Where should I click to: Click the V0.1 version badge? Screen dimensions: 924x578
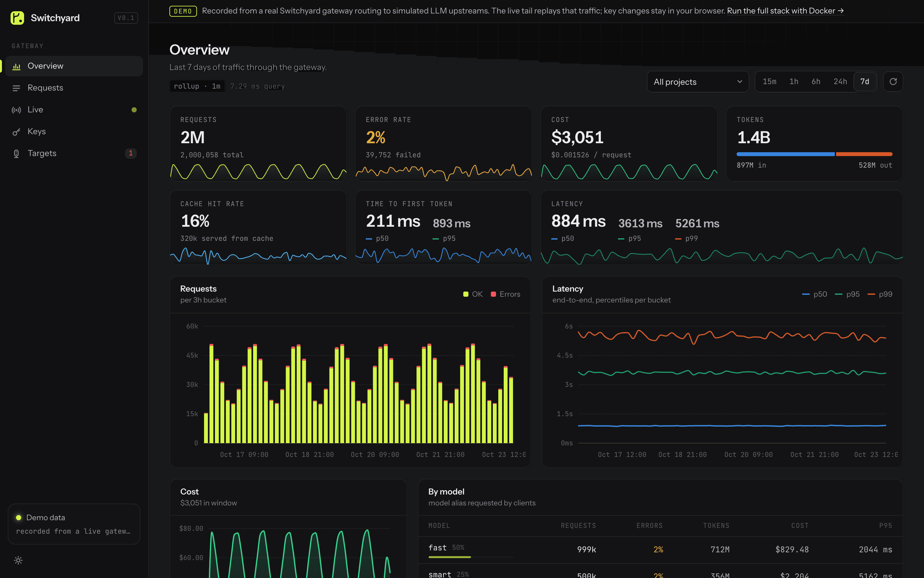click(x=126, y=18)
